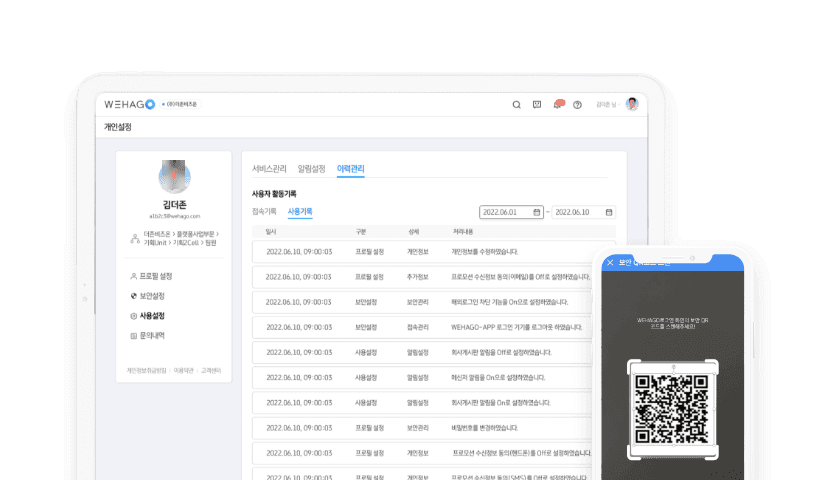
Task: Click the 처리내용 column header
Action: click(x=463, y=232)
